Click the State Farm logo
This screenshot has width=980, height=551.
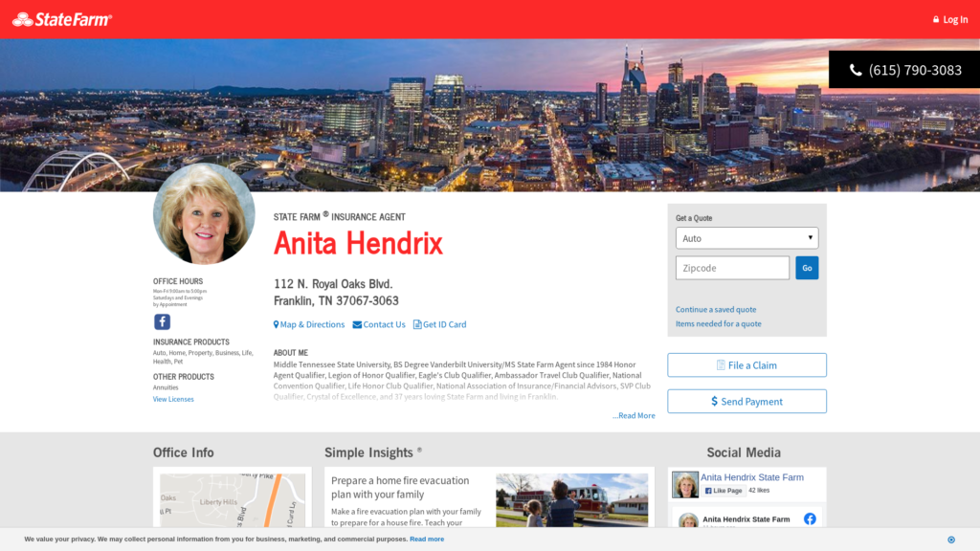point(62,19)
